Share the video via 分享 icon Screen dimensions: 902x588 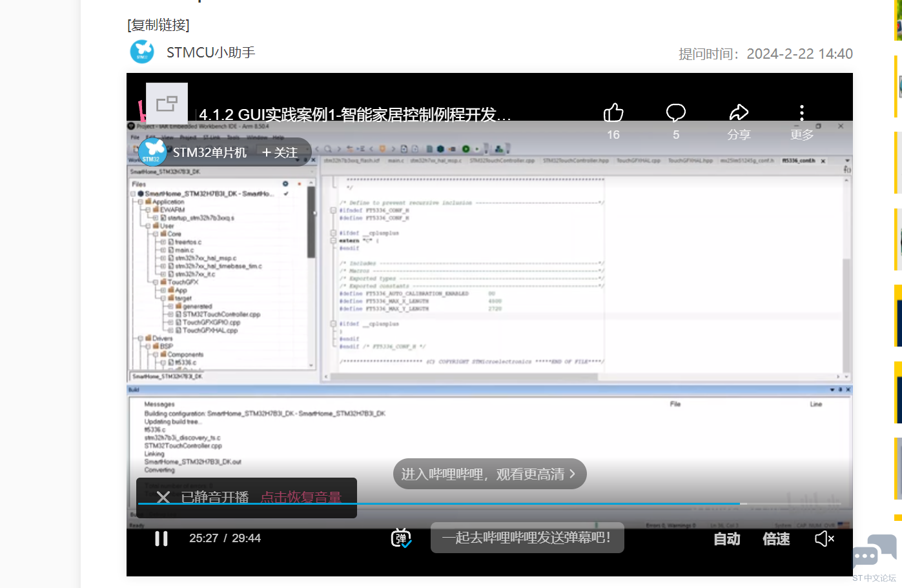pos(739,113)
